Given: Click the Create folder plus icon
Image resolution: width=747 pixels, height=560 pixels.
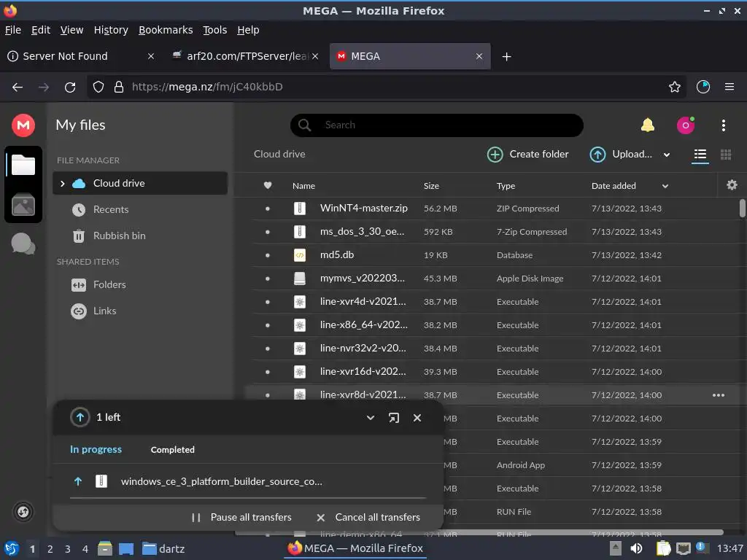Looking at the screenshot, I should 495,155.
